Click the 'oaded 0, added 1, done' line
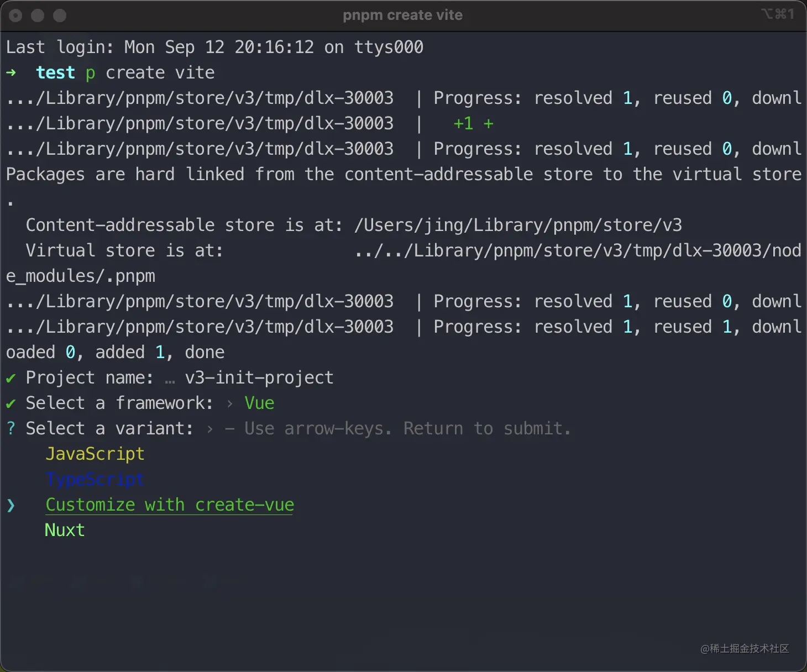Viewport: 807px width, 672px height. pyautogui.click(x=116, y=352)
